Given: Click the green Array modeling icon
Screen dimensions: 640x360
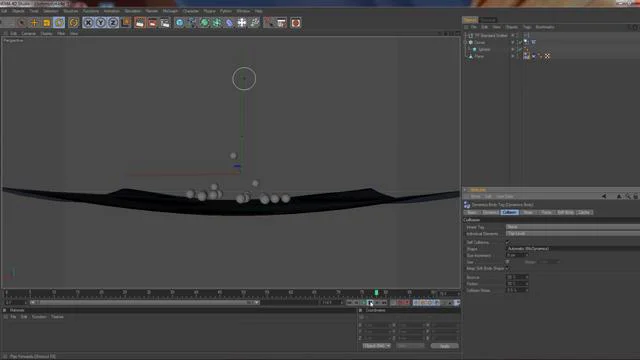Looking at the screenshot, I should (x=217, y=23).
